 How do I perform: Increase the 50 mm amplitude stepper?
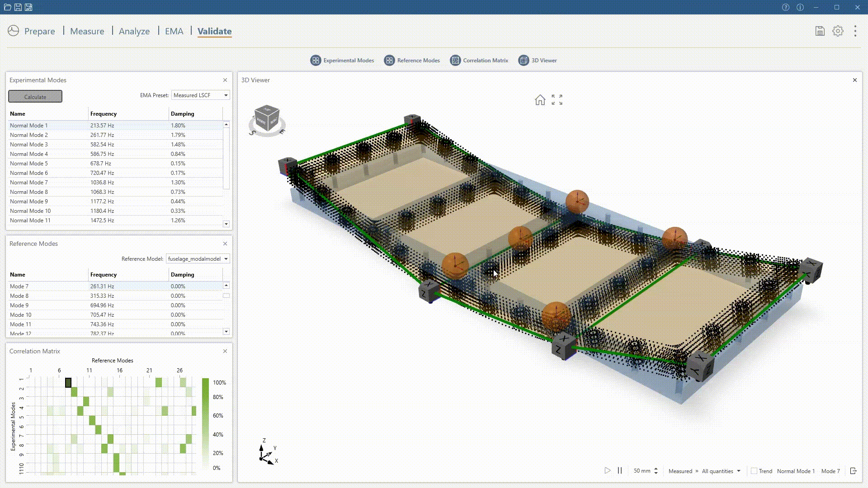(x=656, y=469)
